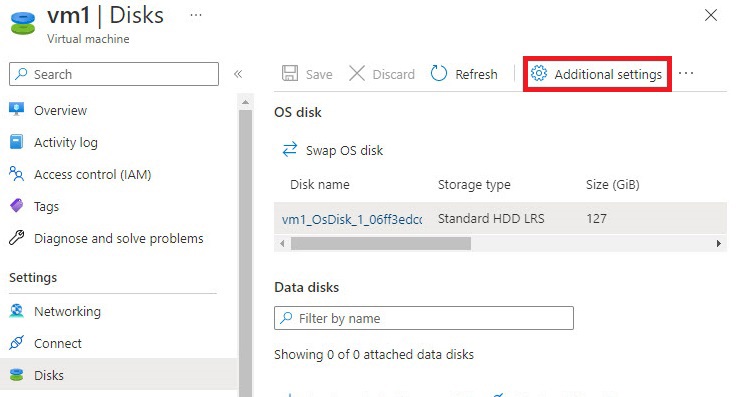Click the Size (GiB) column header

point(613,185)
